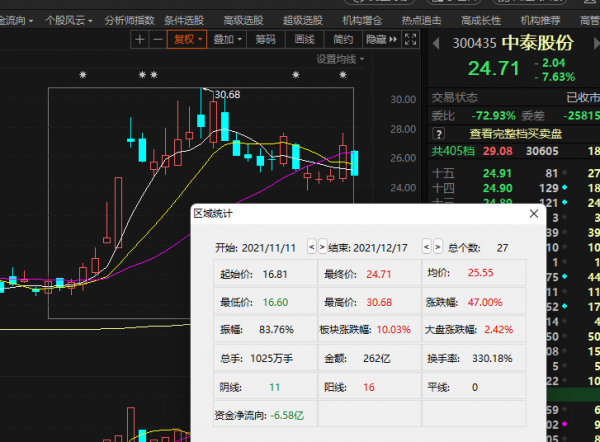Click 最高价 value 30.68 in dialog
This screenshot has width=600, height=442.
[379, 302]
